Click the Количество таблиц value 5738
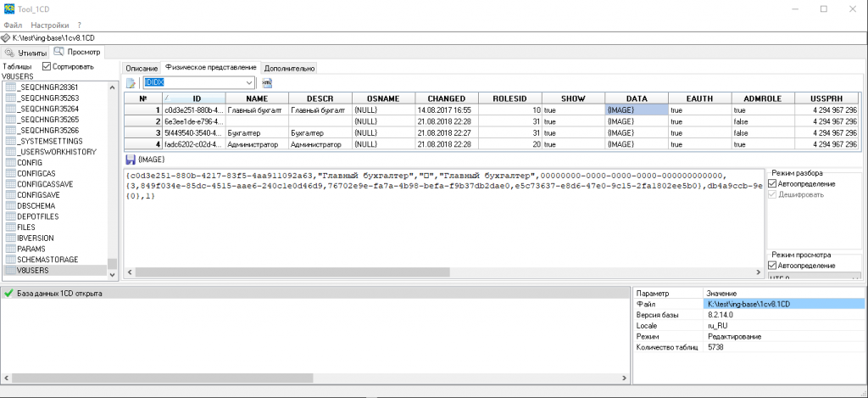The image size is (868, 398). [x=784, y=347]
